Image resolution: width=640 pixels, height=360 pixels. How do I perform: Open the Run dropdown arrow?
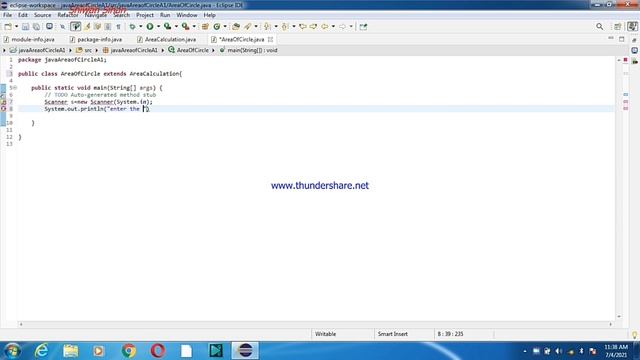tap(158, 27)
